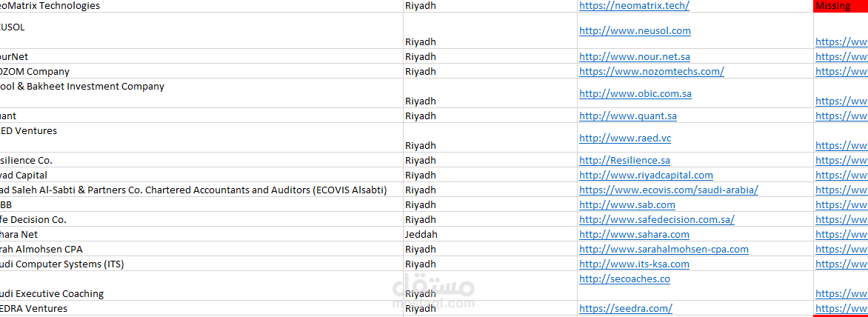Select the NourNet company cell

tap(201, 56)
